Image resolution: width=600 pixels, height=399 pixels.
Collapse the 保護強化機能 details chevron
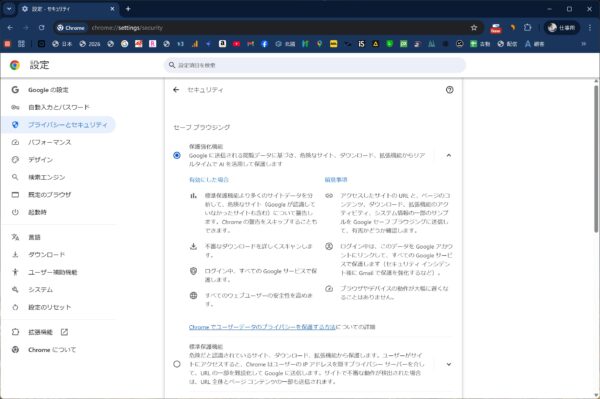coord(448,155)
